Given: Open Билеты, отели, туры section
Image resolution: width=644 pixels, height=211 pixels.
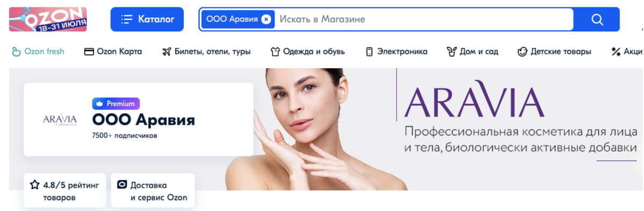Looking at the screenshot, I should 206,52.
